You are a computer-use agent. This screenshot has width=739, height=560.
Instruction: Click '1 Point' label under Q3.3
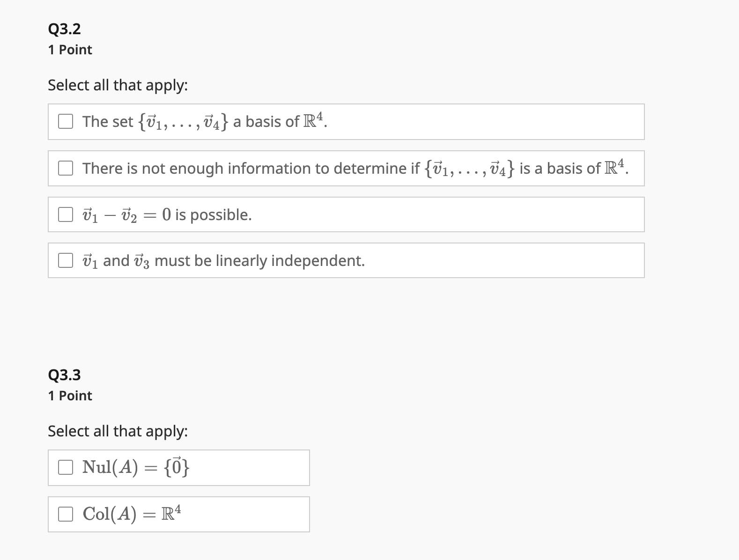pos(69,395)
